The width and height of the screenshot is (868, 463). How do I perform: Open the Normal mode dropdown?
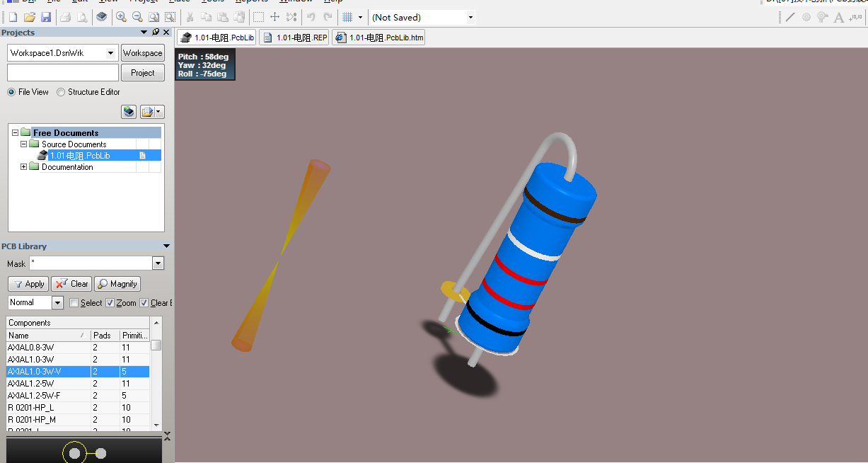tap(58, 302)
